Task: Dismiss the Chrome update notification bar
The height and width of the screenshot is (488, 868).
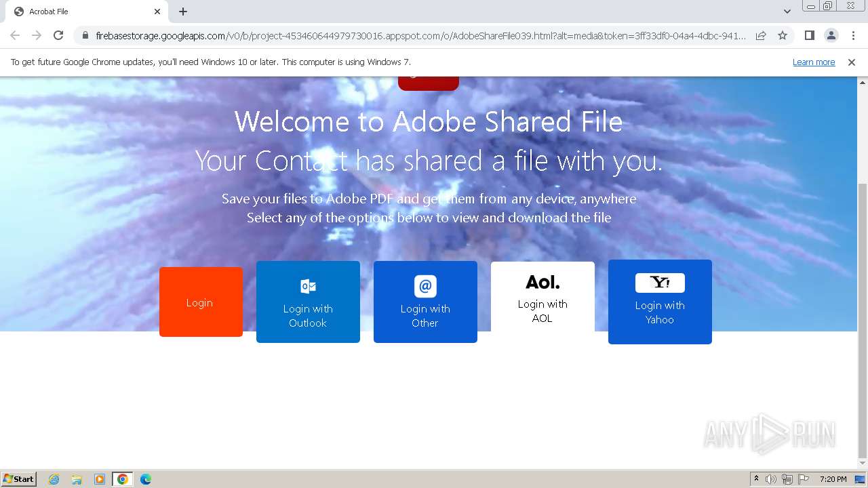Action: tap(852, 62)
